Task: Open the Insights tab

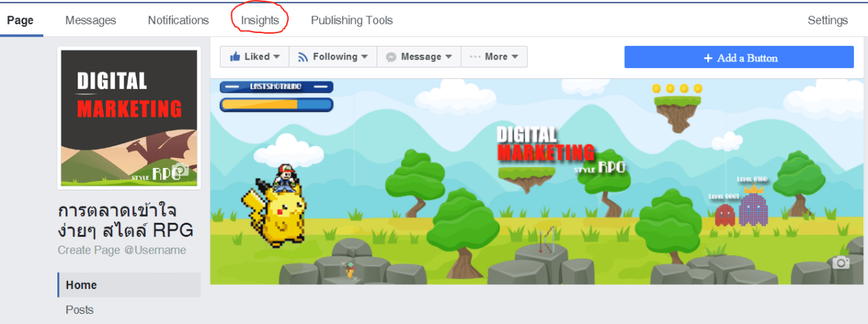Action: 260,20
